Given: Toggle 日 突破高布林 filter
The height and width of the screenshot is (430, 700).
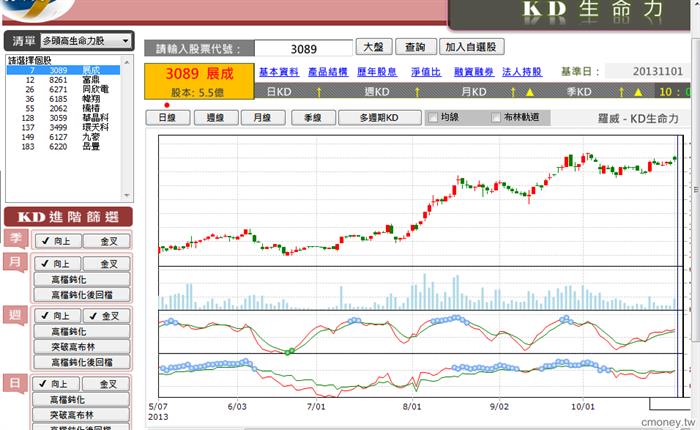Looking at the screenshot, I should coord(81,415).
